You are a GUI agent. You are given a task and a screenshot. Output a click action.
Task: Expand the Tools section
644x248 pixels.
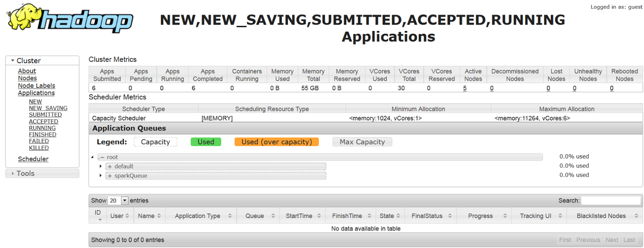coord(42,174)
